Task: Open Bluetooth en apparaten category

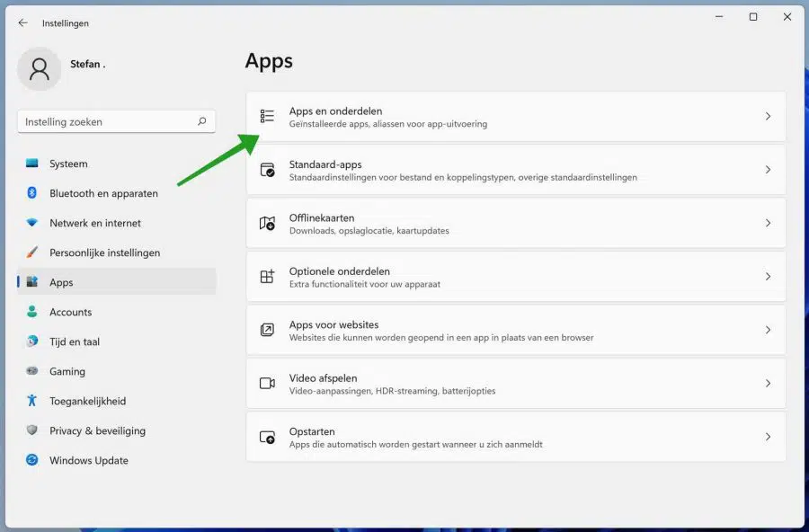Action: pos(117,193)
